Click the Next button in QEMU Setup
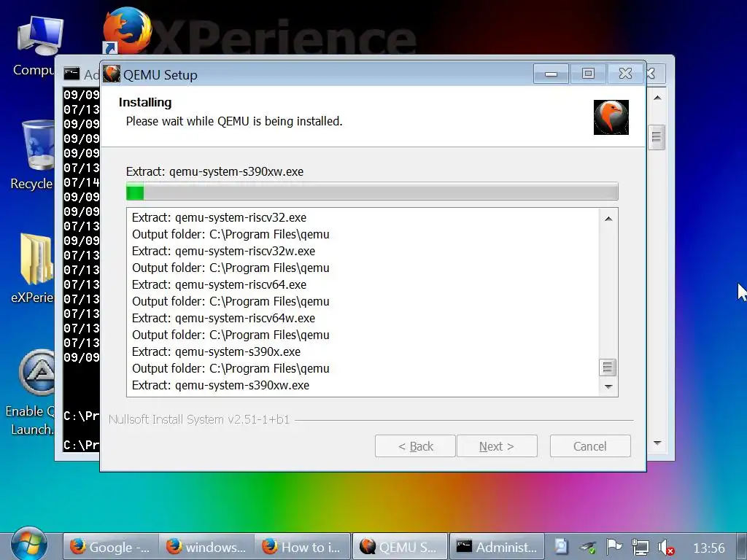This screenshot has height=560, width=747. click(x=496, y=446)
